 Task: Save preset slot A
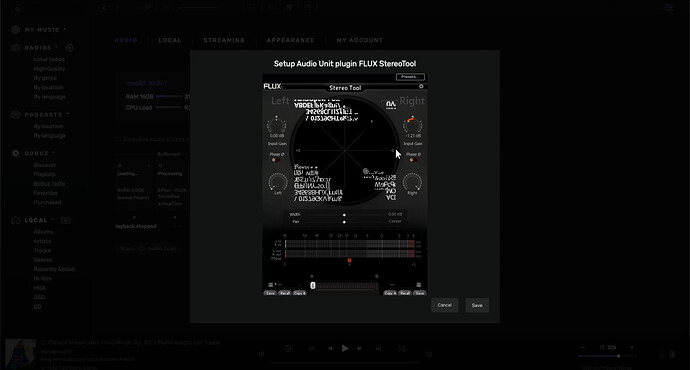[x=270, y=293]
